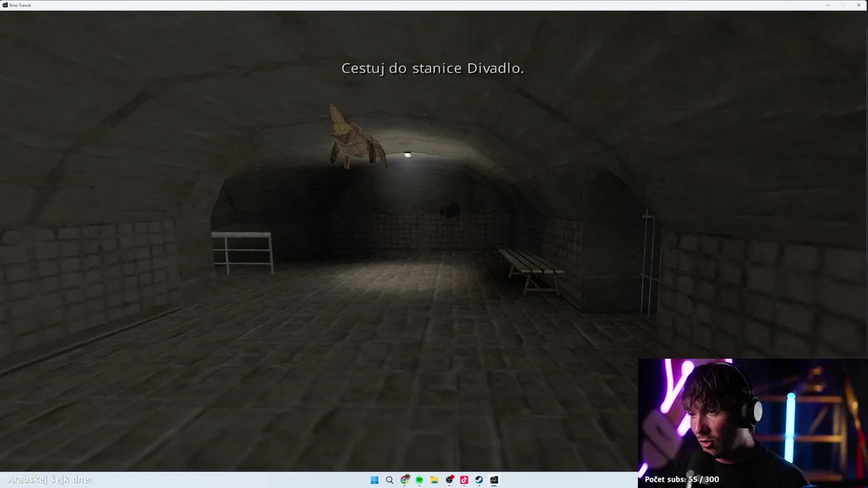The height and width of the screenshot is (488, 868).
Task: Click the ceiling lamp in the tunnel
Action: tap(408, 155)
